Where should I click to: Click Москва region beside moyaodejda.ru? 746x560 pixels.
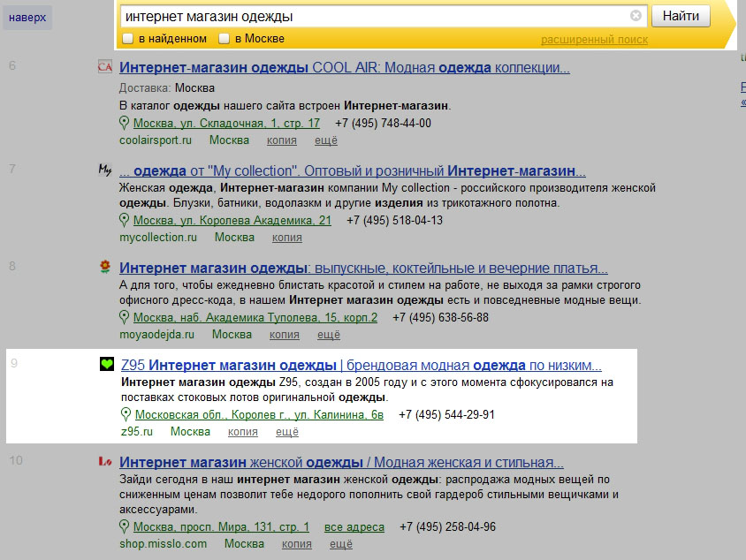coord(232,335)
